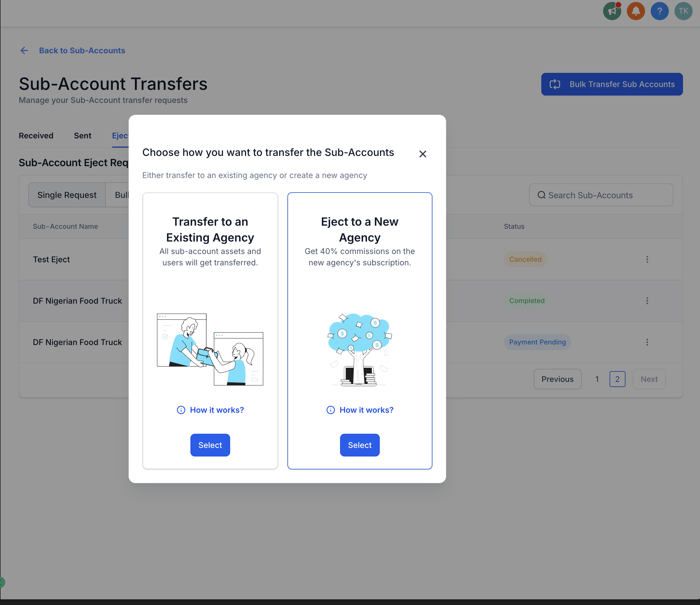Switch to the Received tab
Screen dimensions: 700x605
[36, 136]
